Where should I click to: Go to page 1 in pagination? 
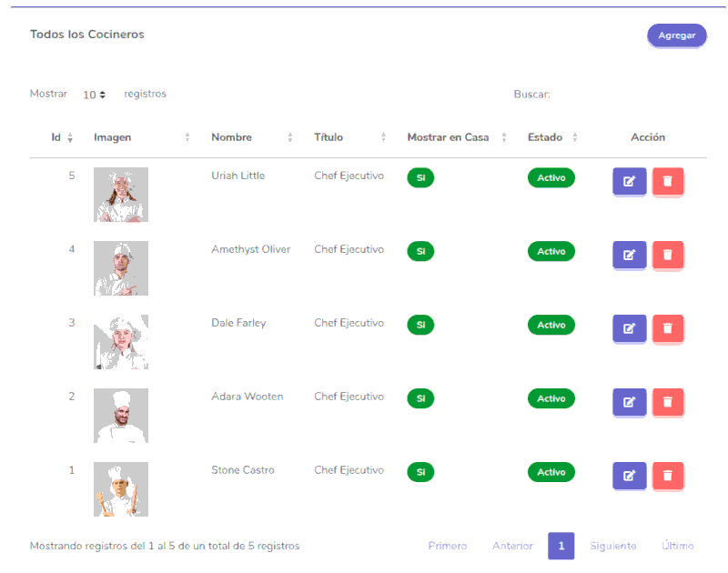point(561,546)
